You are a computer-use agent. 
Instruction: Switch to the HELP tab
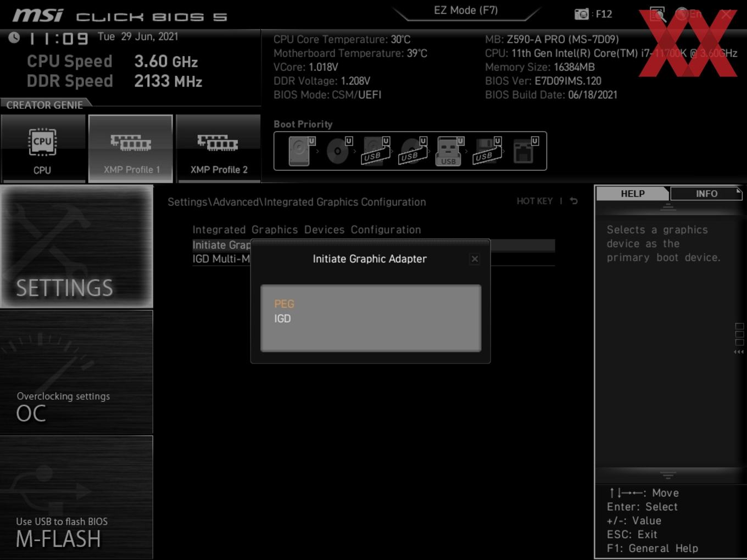(633, 193)
